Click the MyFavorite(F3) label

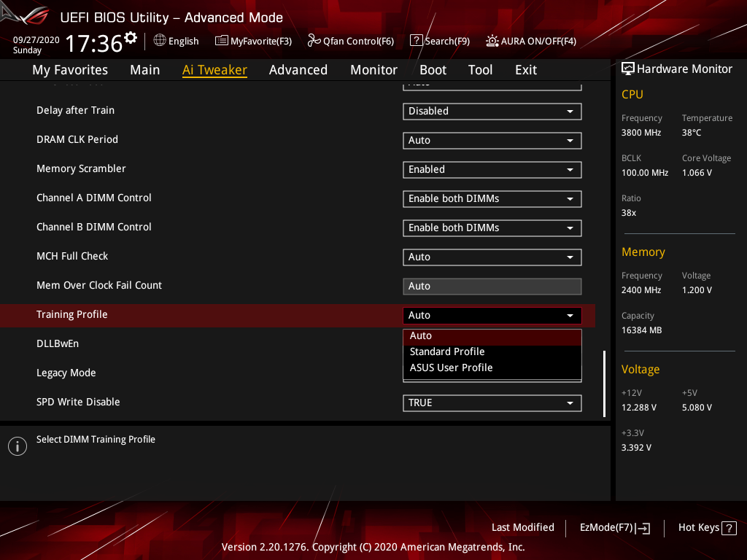pos(261,42)
